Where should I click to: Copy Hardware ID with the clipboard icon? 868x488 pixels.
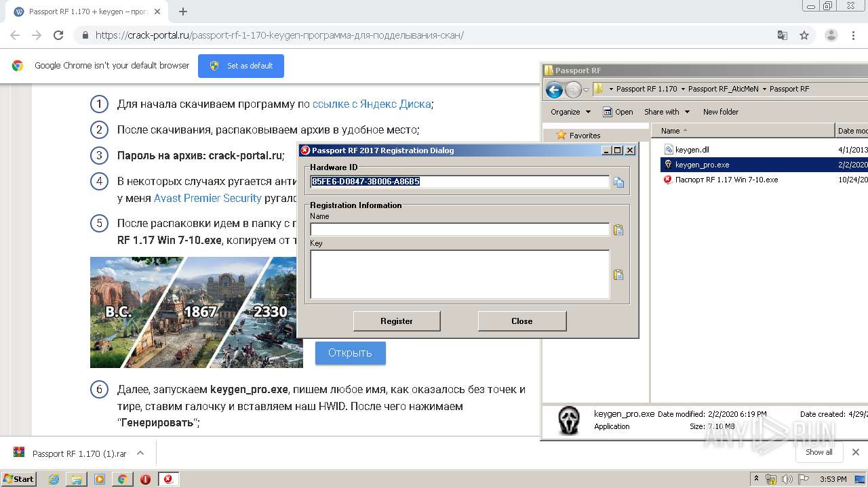(618, 182)
